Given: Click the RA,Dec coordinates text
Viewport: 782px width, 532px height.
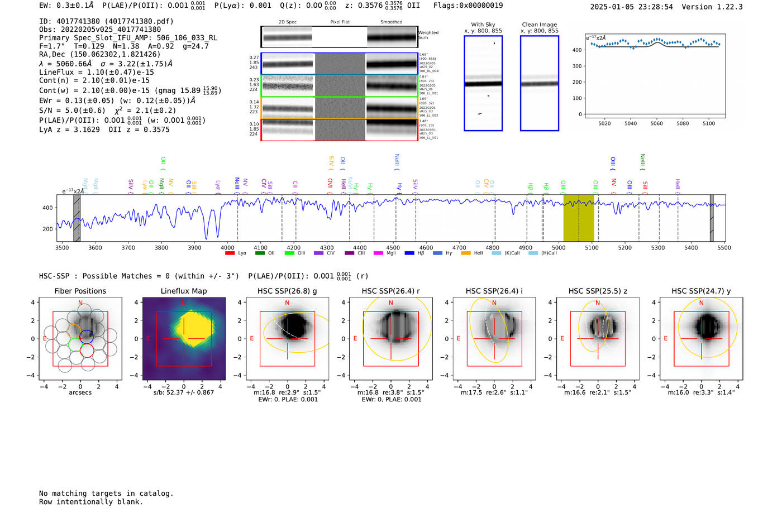Looking at the screenshot, I should pyautogui.click(x=99, y=54).
